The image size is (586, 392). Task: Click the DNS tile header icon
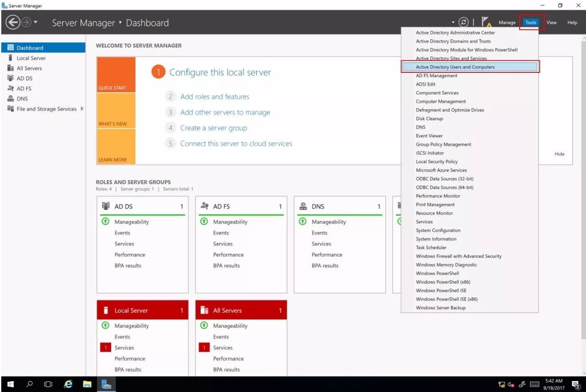[303, 206]
